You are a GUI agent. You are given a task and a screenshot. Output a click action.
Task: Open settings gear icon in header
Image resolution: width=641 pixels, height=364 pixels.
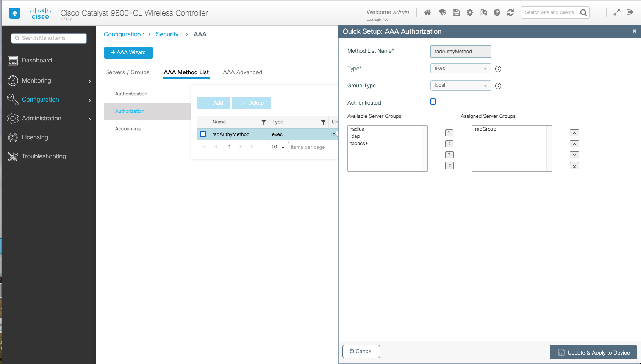coord(470,12)
